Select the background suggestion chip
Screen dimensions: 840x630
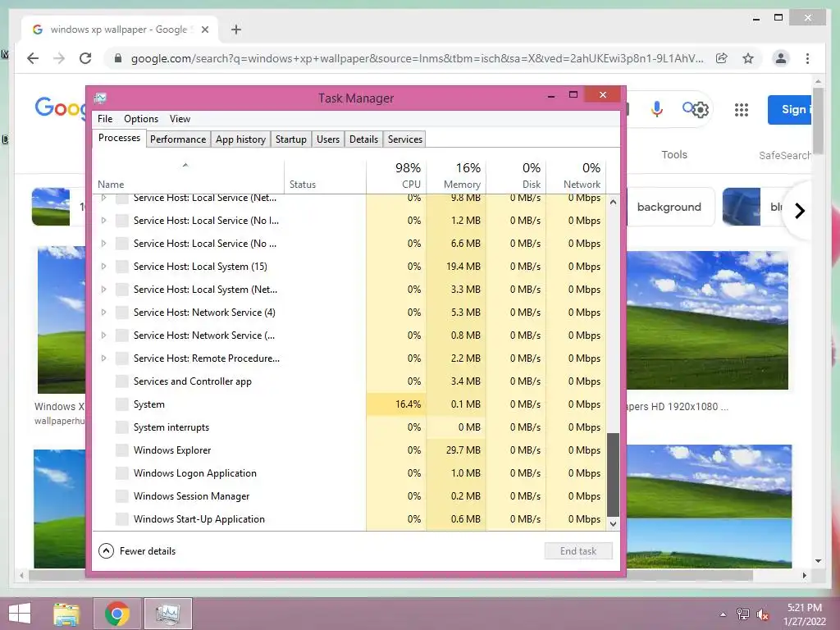click(x=669, y=207)
